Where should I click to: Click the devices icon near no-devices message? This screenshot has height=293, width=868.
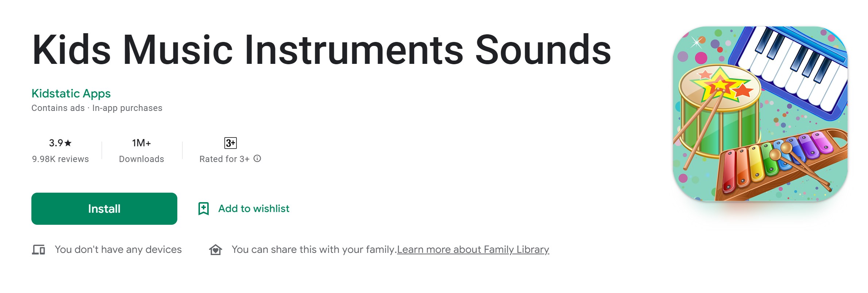point(38,250)
